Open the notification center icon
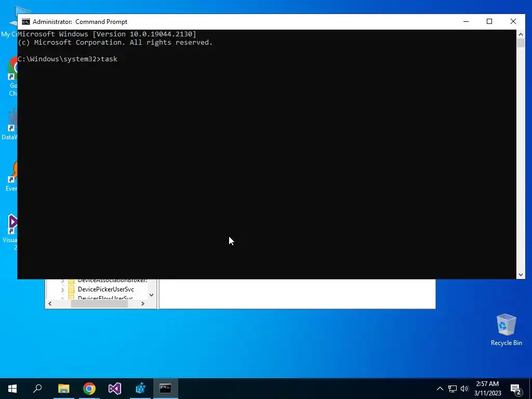 pyautogui.click(x=516, y=389)
